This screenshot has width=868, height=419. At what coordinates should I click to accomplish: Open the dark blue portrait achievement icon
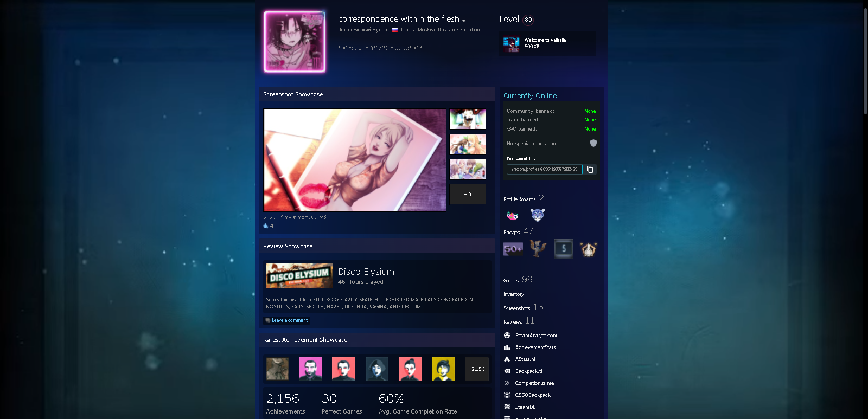tap(377, 369)
